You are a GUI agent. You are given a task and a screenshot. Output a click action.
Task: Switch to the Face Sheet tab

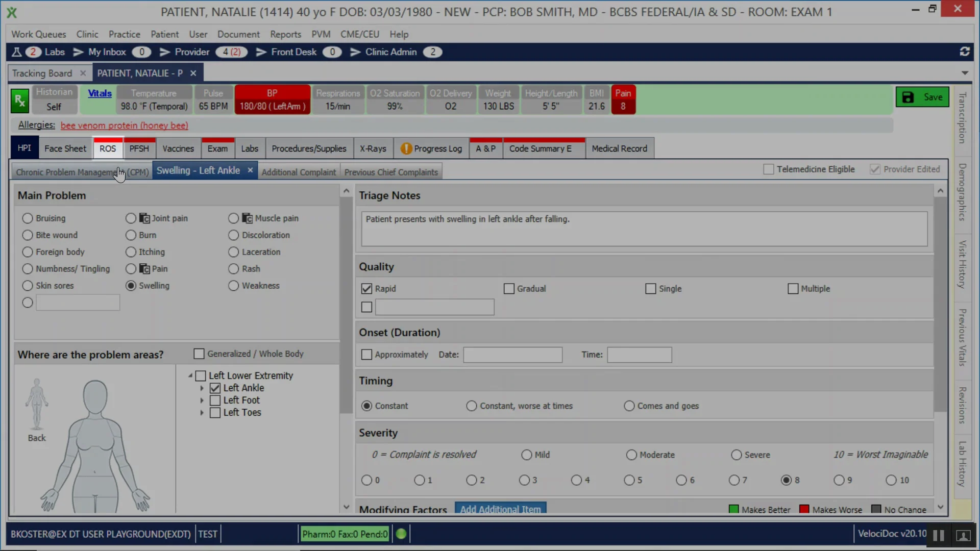(65, 148)
